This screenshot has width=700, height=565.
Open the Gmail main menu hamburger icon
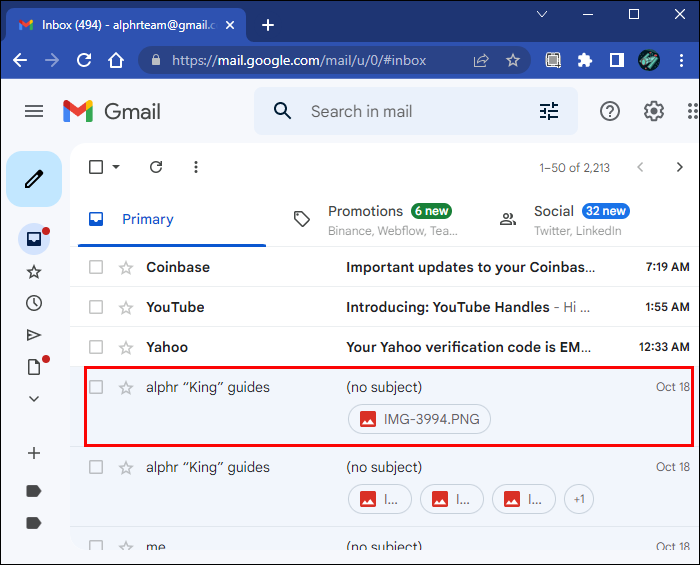[34, 111]
